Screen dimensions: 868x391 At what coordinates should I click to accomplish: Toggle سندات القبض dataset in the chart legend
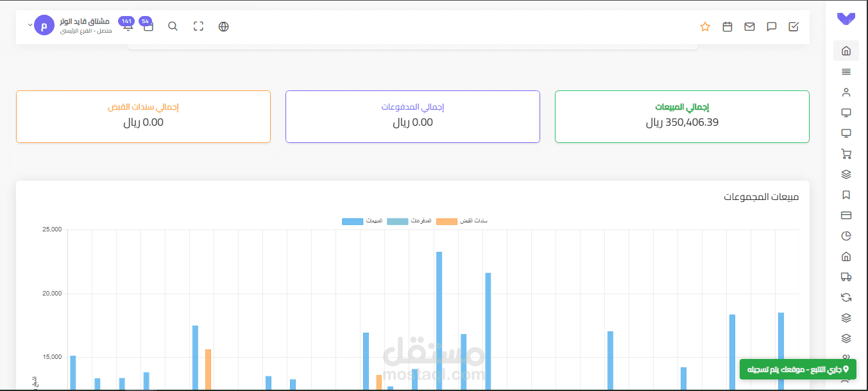coord(462,221)
